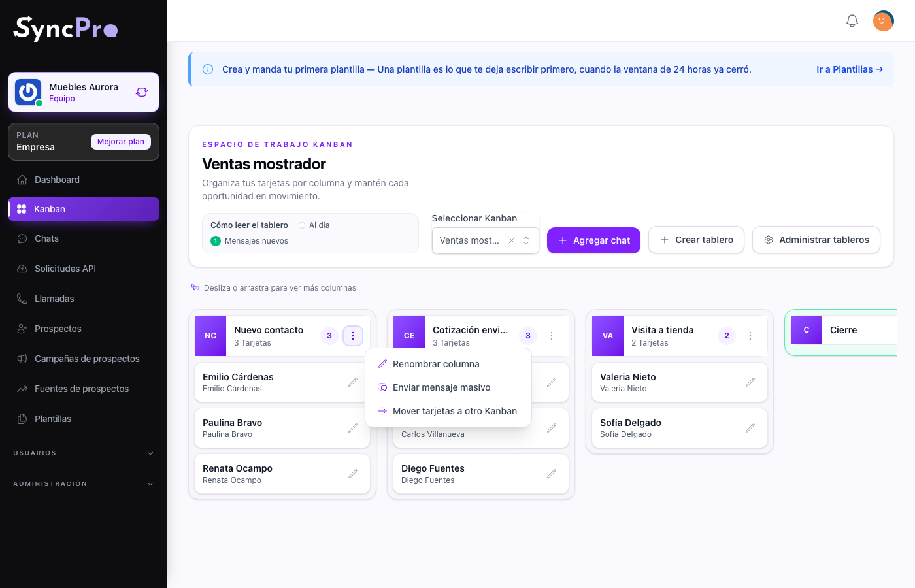
Task: Open Llamadas in the sidebar
Action: point(84,299)
